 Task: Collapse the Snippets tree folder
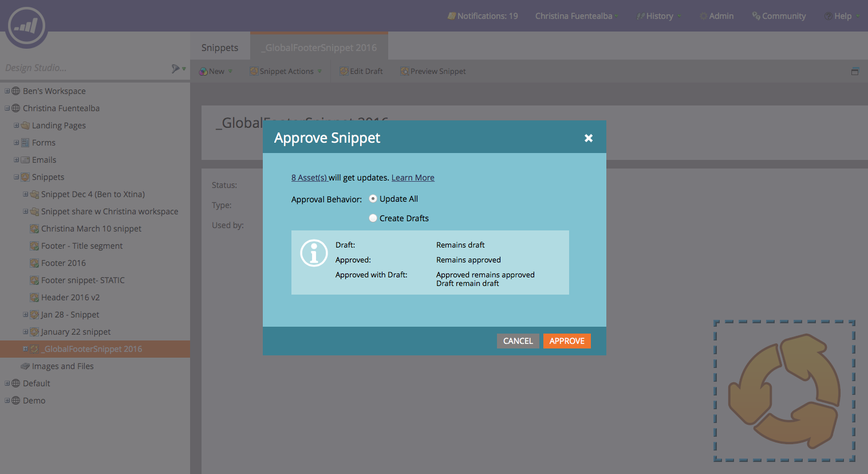(x=17, y=177)
